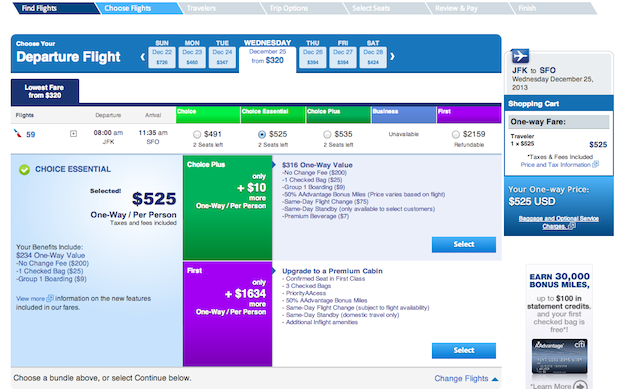Click the American Airlines logo beside flight 59
Screen dimensions: 624x389
18,133
